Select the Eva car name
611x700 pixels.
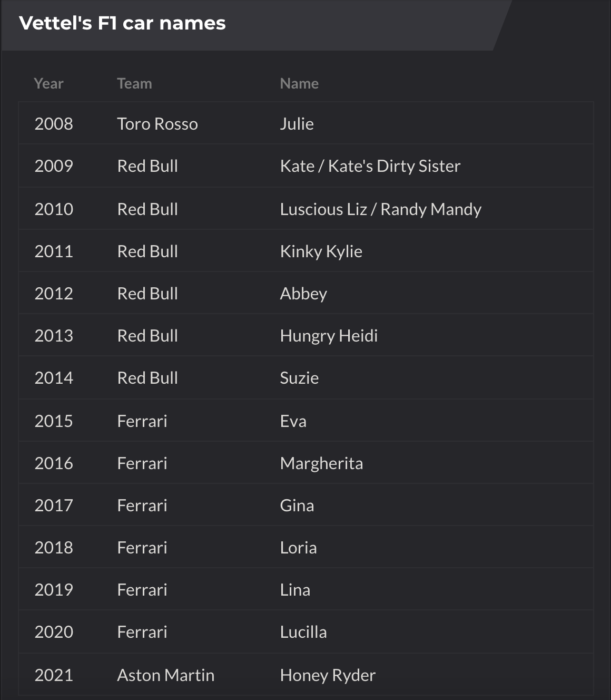[x=293, y=421]
